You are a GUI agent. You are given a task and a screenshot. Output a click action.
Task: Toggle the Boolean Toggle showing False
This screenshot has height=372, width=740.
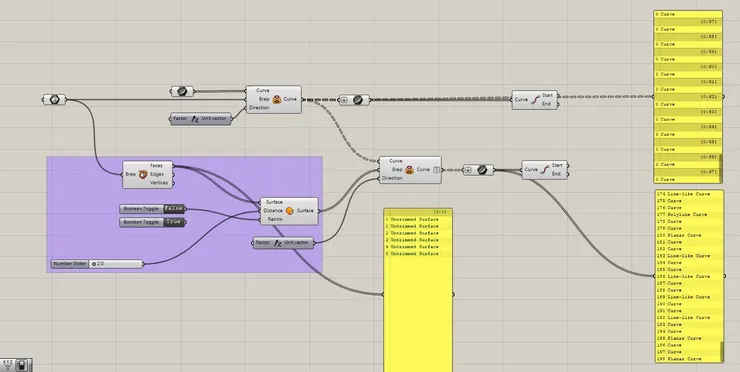pyautogui.click(x=174, y=209)
